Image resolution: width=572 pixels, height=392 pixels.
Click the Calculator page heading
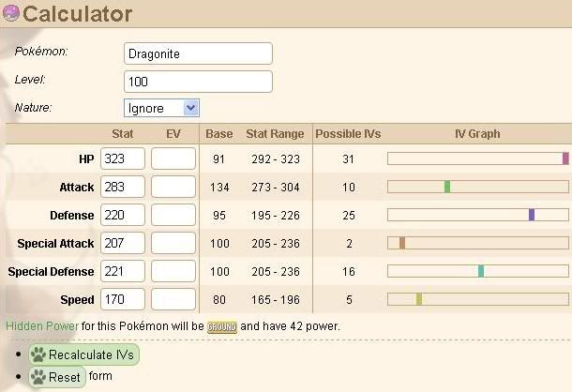tap(77, 14)
